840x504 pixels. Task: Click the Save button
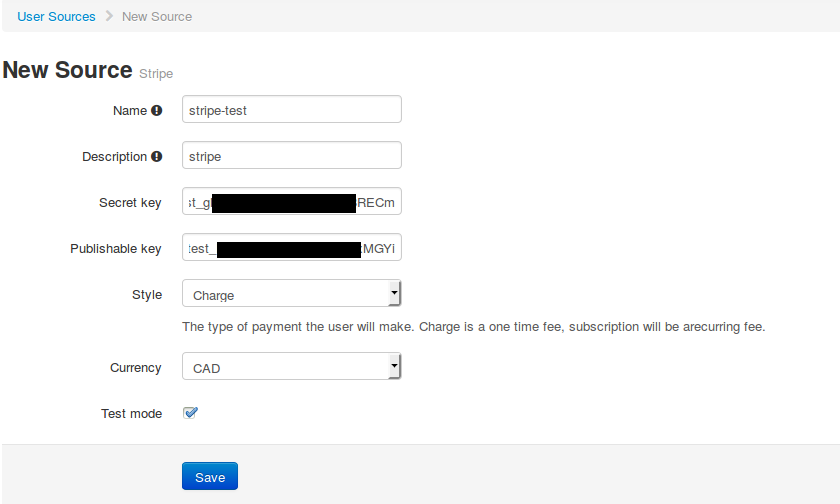tap(210, 476)
